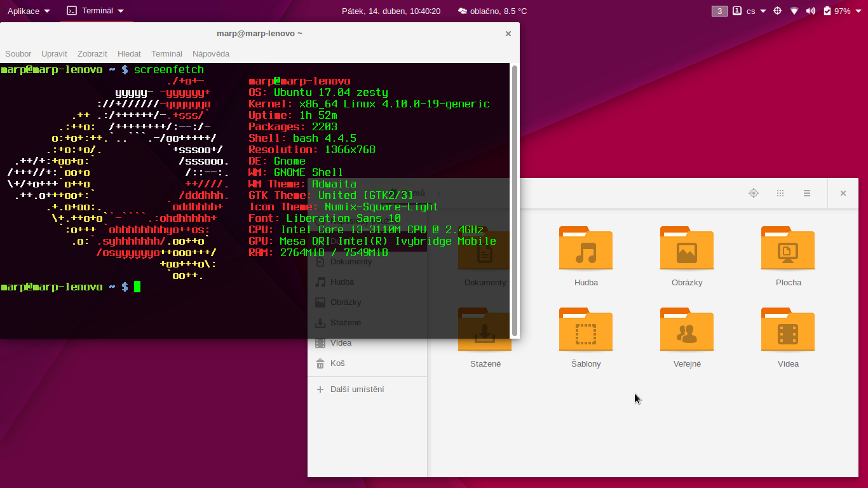Open the Nápověda menu in terminal
868x488 pixels.
tap(211, 54)
